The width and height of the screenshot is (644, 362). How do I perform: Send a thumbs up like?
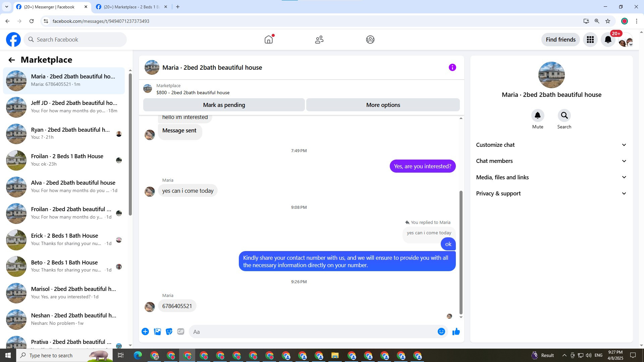456,331
